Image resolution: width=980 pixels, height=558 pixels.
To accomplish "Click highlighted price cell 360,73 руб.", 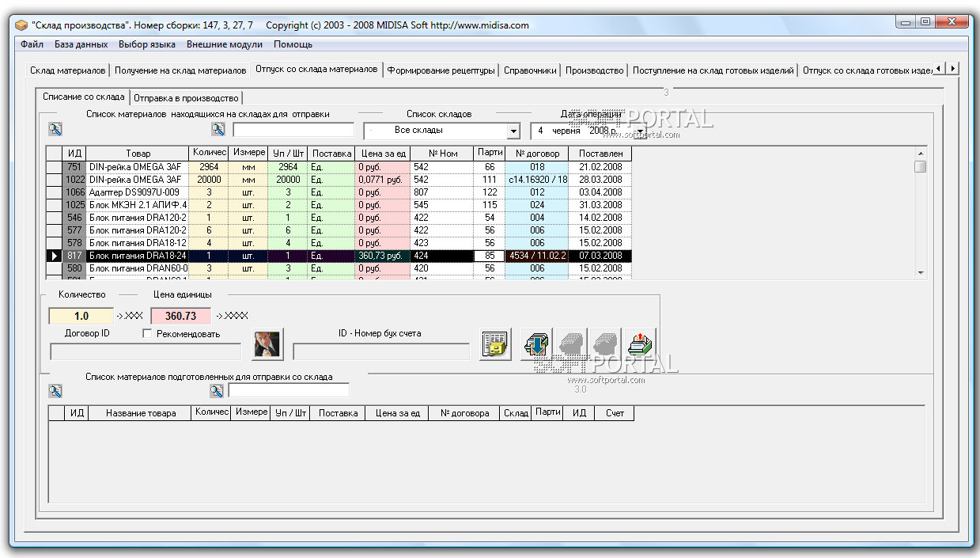I will coord(383,256).
